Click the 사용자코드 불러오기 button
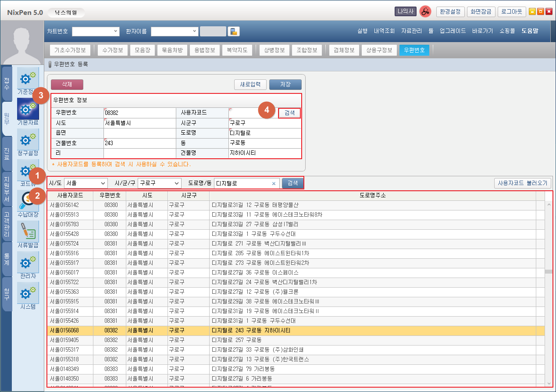This screenshot has height=392, width=556. click(522, 183)
